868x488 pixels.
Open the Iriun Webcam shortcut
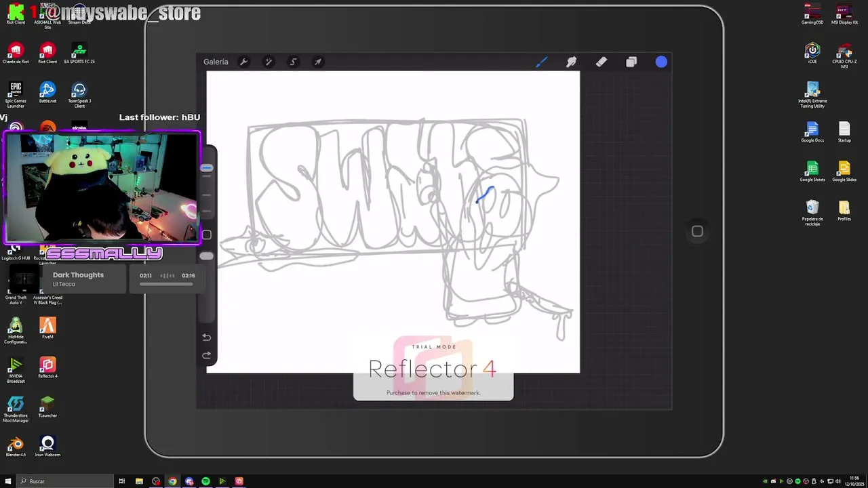coord(47,447)
